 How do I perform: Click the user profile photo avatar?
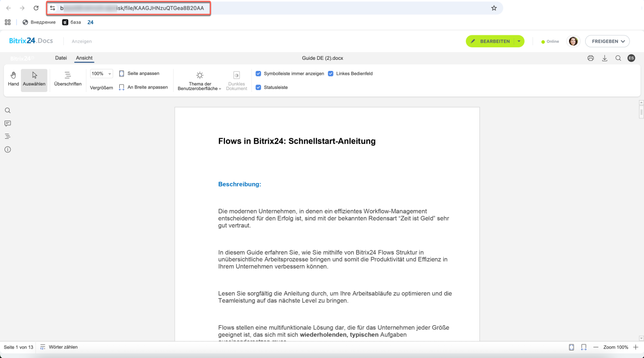[x=573, y=41]
